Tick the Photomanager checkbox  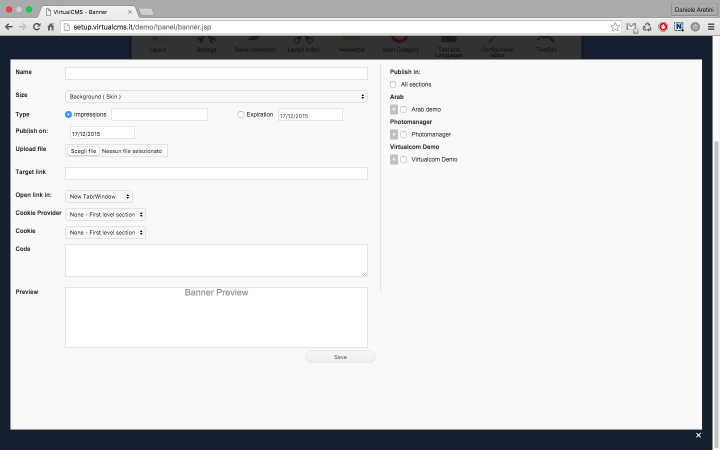click(404, 134)
